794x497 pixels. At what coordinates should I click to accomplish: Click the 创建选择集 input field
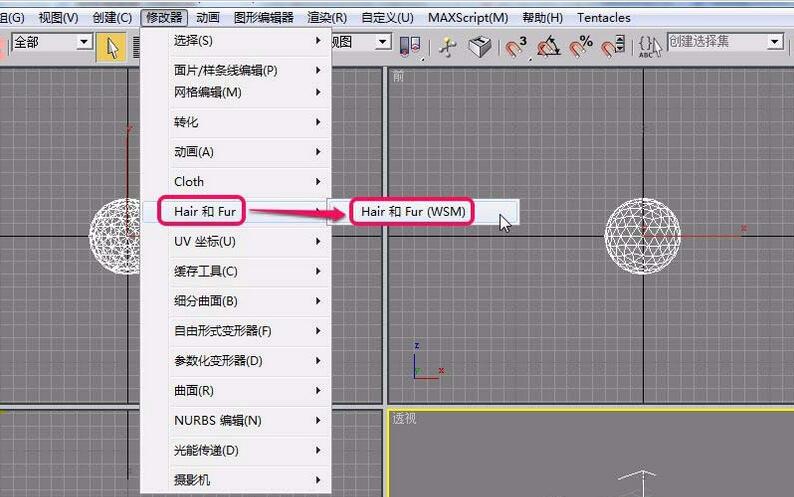(x=717, y=42)
